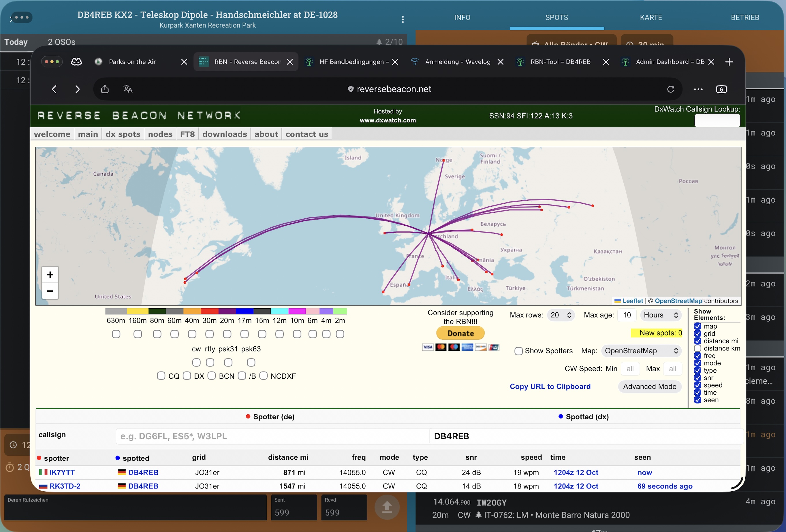The width and height of the screenshot is (786, 532).
Task: Add a new browser tab with plus
Action: click(729, 62)
